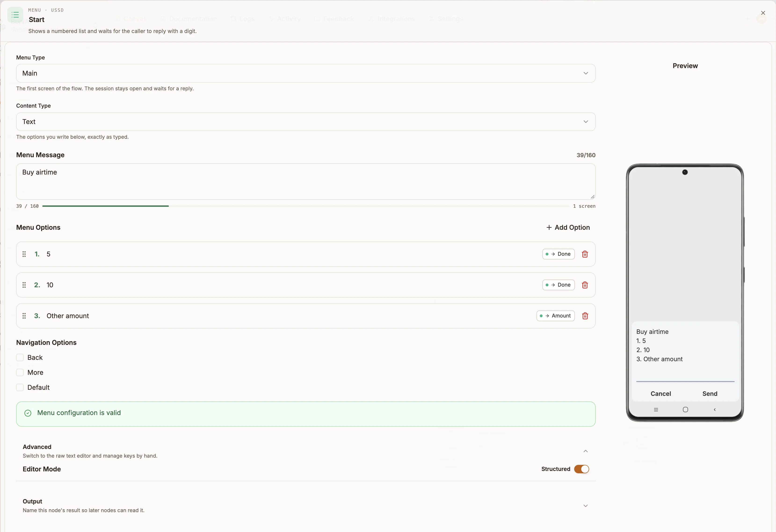776x532 pixels.
Task: Toggle the Structured editor mode switch
Action: click(581, 469)
